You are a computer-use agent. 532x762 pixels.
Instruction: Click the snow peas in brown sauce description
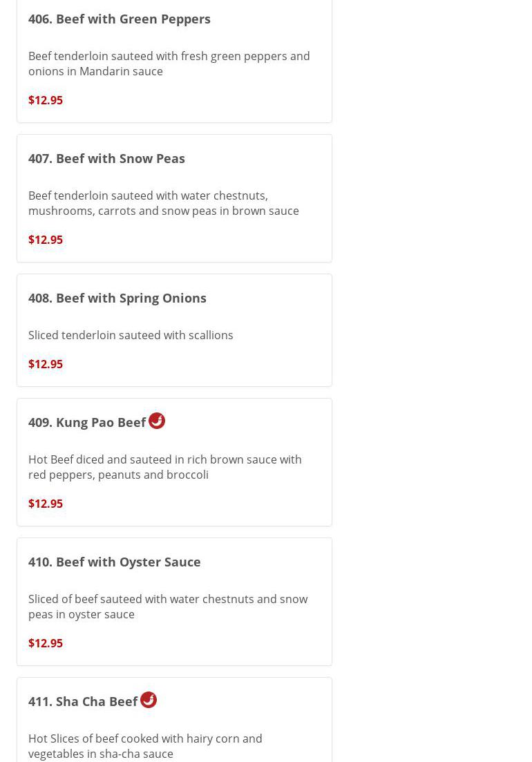(164, 203)
